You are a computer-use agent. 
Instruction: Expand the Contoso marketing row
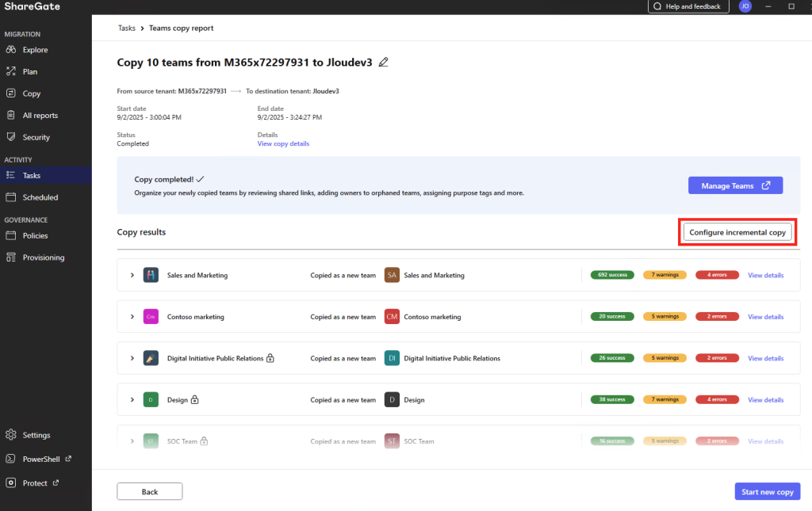click(132, 317)
